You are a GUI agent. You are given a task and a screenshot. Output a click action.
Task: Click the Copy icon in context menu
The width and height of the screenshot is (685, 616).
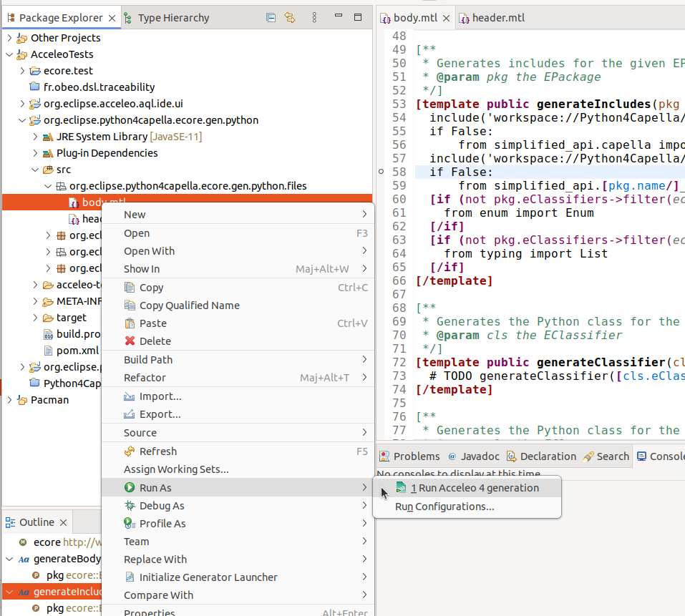point(130,288)
